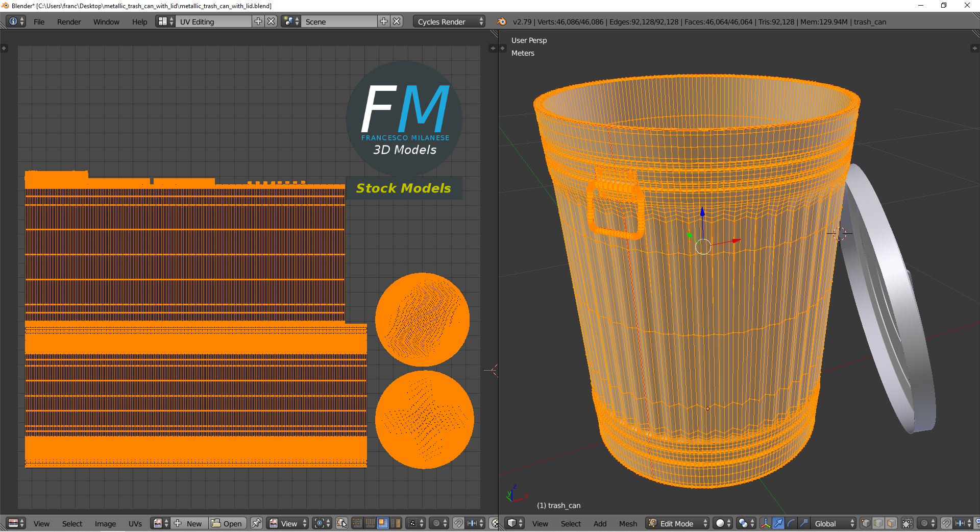Open the Cycles Render engine dropdown
The image size is (980, 532).
450,21
